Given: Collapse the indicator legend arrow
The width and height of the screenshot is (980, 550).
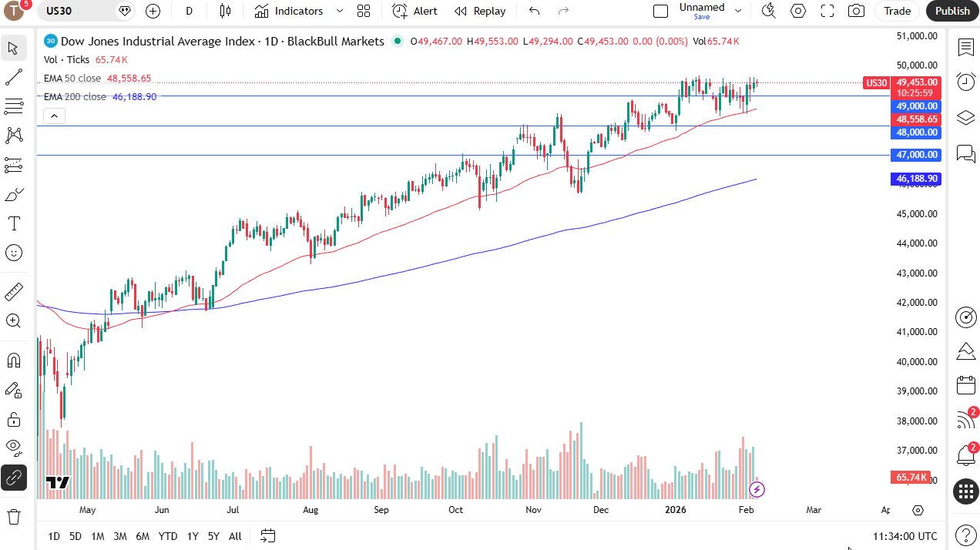Looking at the screenshot, I should pyautogui.click(x=54, y=116).
